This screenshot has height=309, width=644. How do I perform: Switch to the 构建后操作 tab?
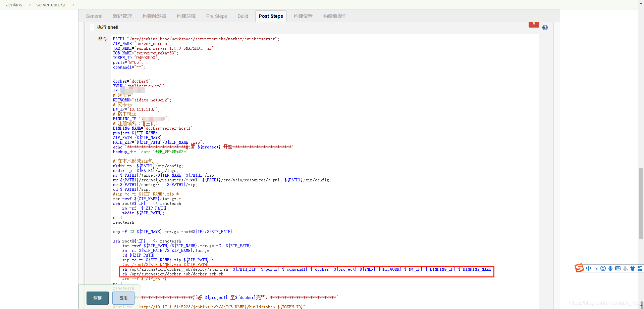[x=335, y=16]
